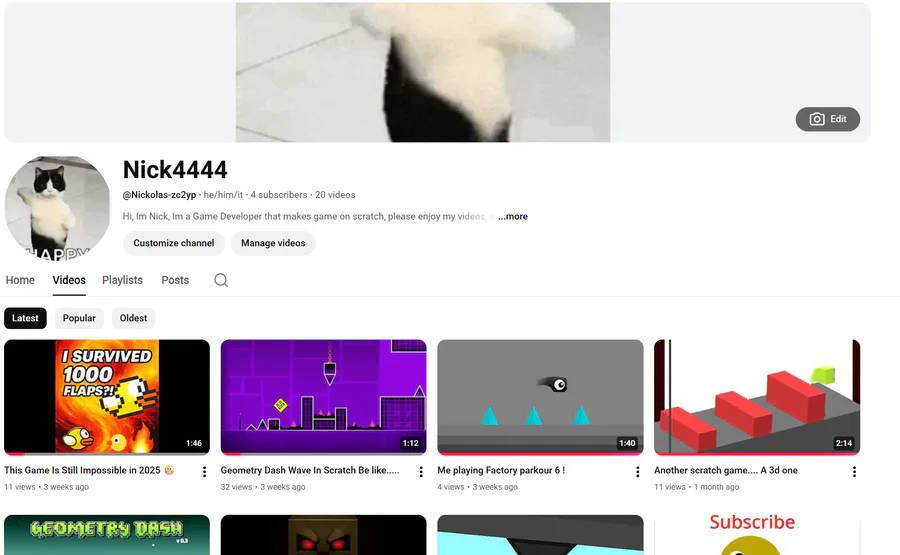900x555 pixels.
Task: Open title Another scratch game A 3d one
Action: tap(726, 470)
